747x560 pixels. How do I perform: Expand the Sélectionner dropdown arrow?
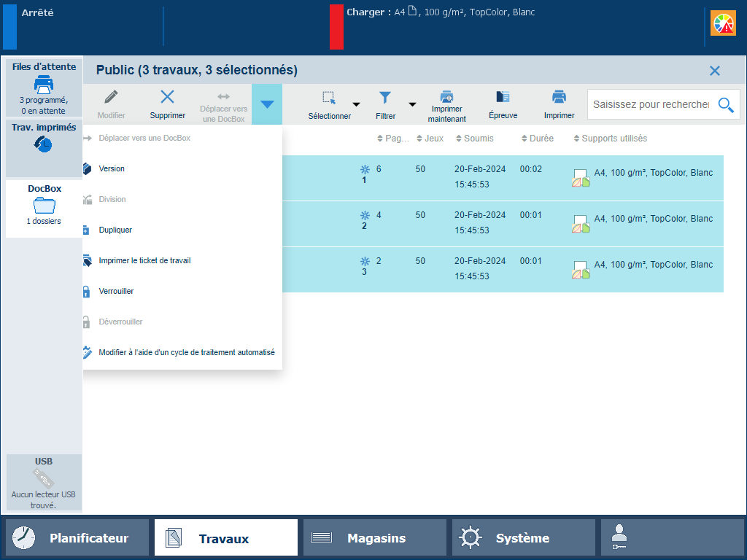pyautogui.click(x=357, y=104)
